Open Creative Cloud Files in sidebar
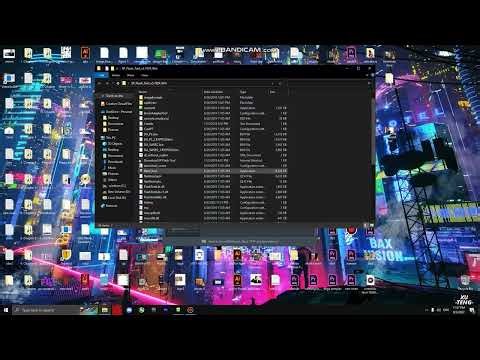Viewport: 480px width, 360px height. 116,104
